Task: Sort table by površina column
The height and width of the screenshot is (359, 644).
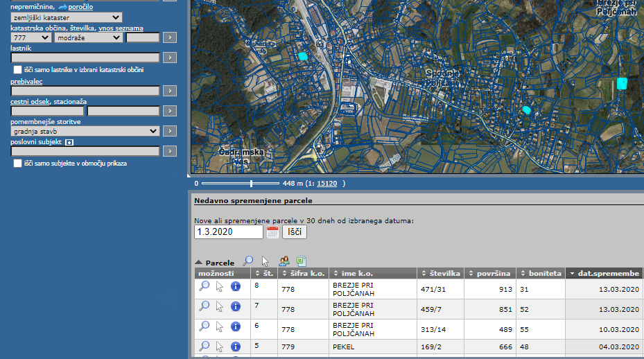Action: coord(493,274)
